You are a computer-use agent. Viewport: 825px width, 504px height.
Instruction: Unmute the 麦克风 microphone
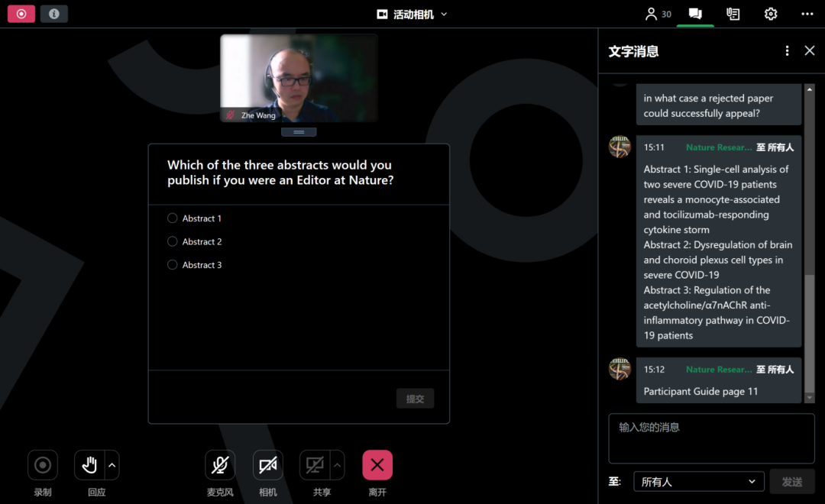click(220, 465)
